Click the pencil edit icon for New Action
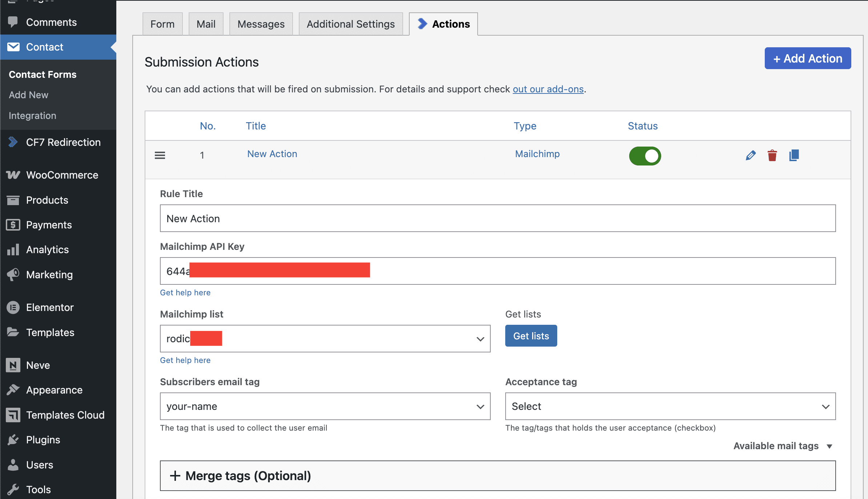This screenshot has height=499, width=868. pos(751,156)
